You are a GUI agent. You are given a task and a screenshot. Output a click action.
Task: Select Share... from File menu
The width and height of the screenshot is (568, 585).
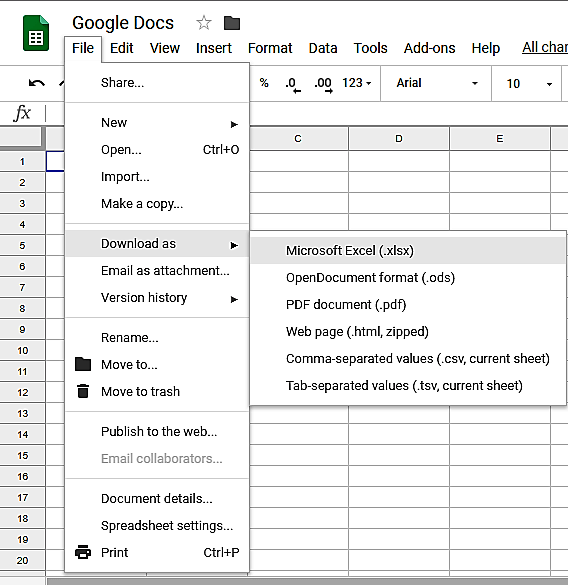point(157,82)
